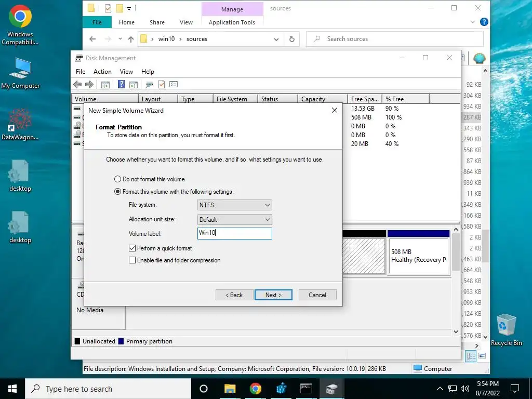Select 'Format this volume with following settings'
Viewport: 532px width, 399px height.
pyautogui.click(x=174, y=192)
